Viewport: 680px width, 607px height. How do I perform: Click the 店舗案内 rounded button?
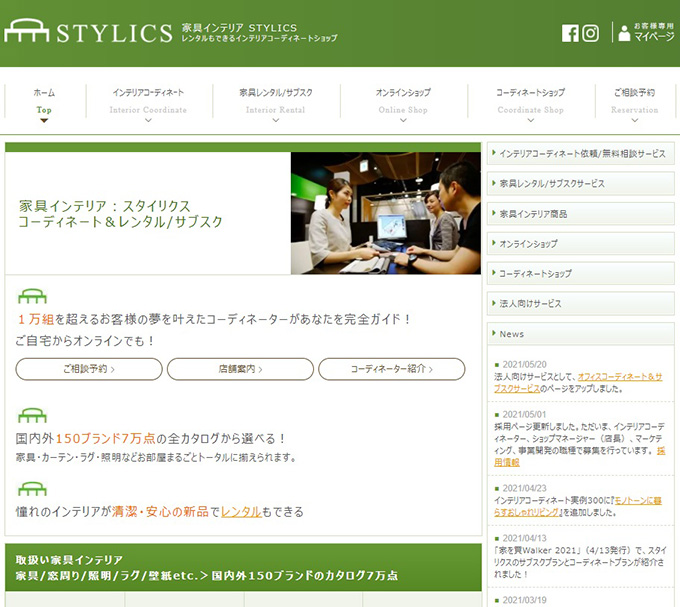[240, 369]
